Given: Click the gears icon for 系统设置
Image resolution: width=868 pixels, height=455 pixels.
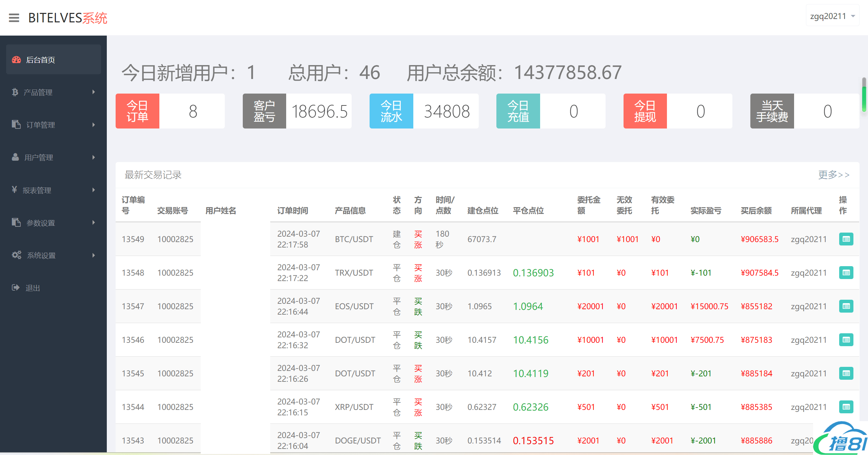Looking at the screenshot, I should (x=16, y=255).
